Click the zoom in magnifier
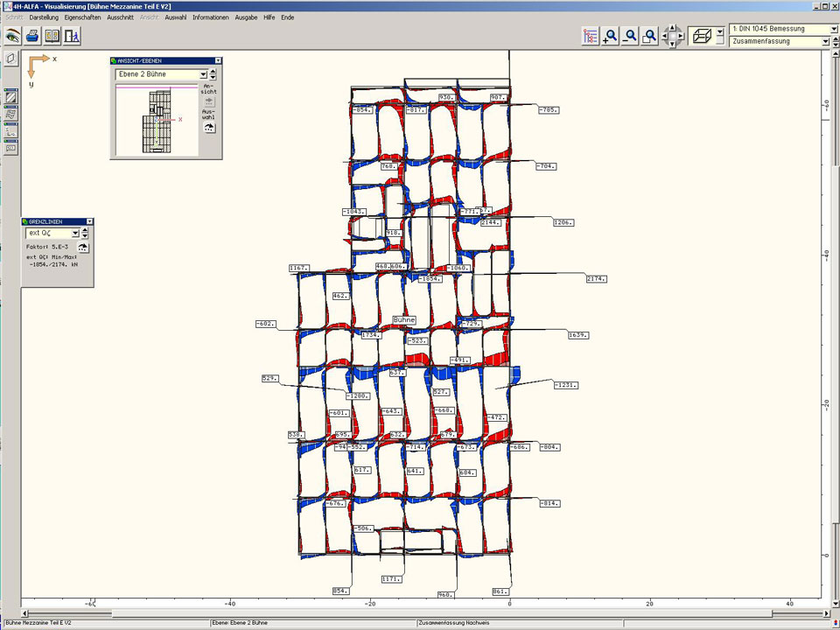The width and height of the screenshot is (840, 630). (611, 36)
